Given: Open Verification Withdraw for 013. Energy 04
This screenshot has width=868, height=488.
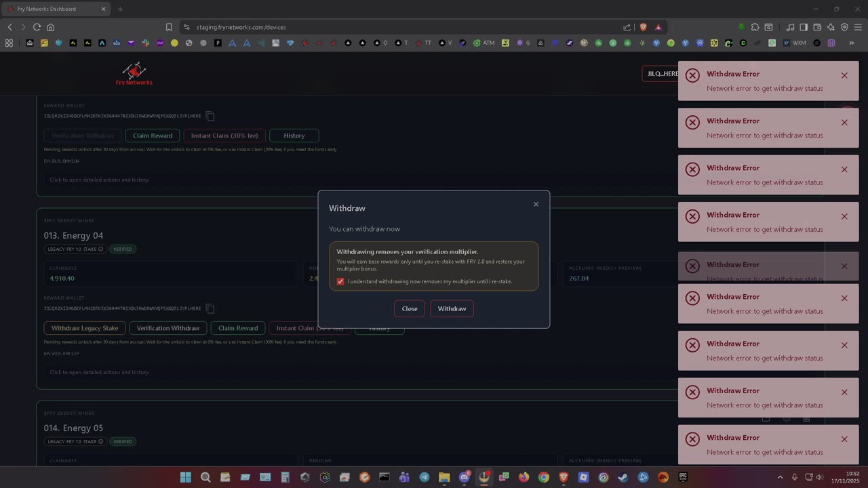Looking at the screenshot, I should 168,328.
